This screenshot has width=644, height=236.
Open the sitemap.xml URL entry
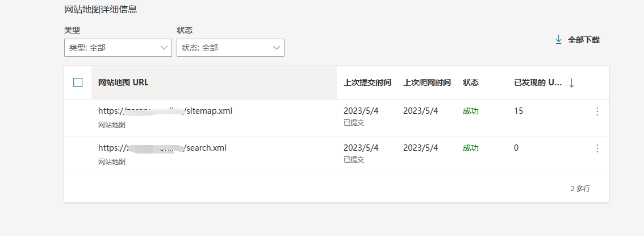click(x=165, y=111)
